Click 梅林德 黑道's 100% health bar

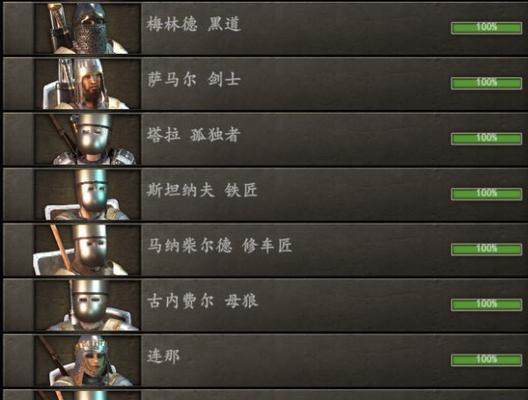click(x=486, y=28)
